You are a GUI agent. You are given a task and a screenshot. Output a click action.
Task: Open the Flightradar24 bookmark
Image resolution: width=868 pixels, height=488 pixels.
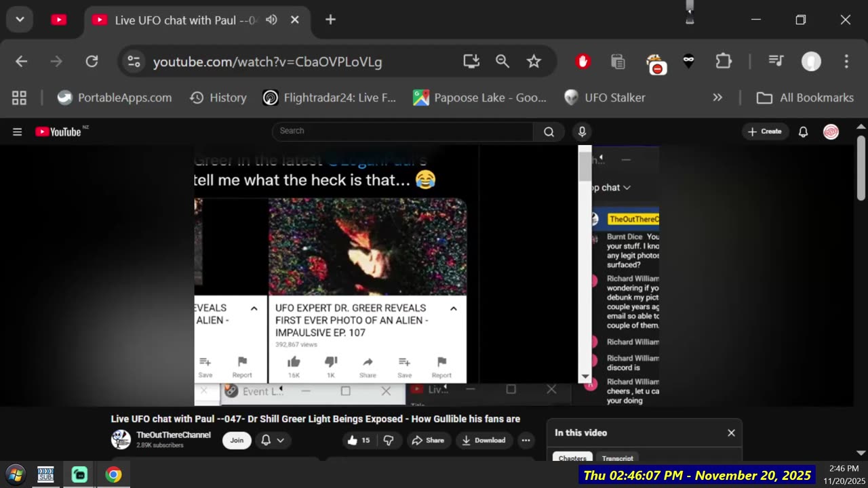pyautogui.click(x=330, y=98)
